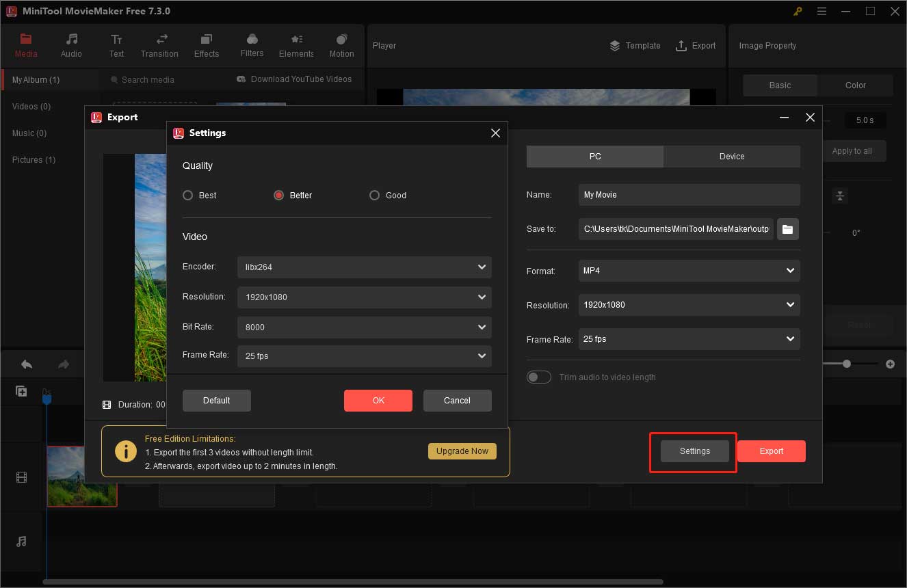Click the Save to path field

pos(676,229)
